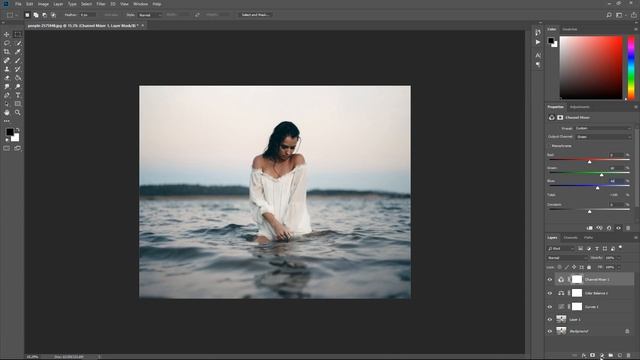The height and width of the screenshot is (360, 640).
Task: Click Create new group folder icon
Action: (611, 356)
